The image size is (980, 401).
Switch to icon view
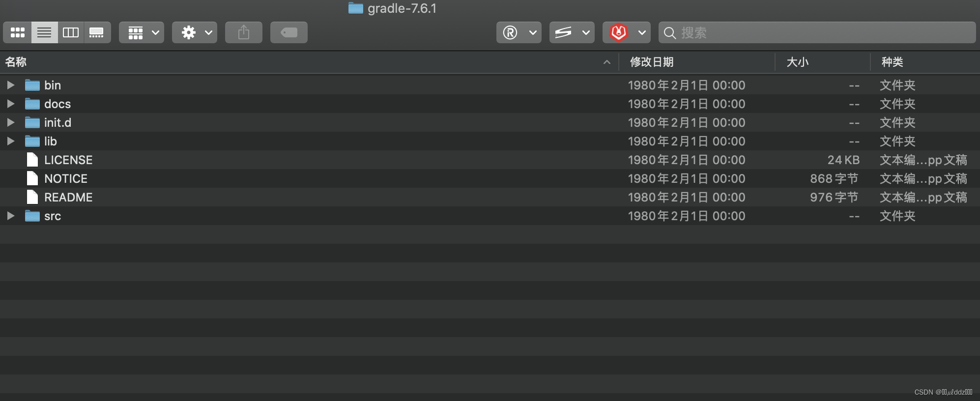tap(18, 32)
